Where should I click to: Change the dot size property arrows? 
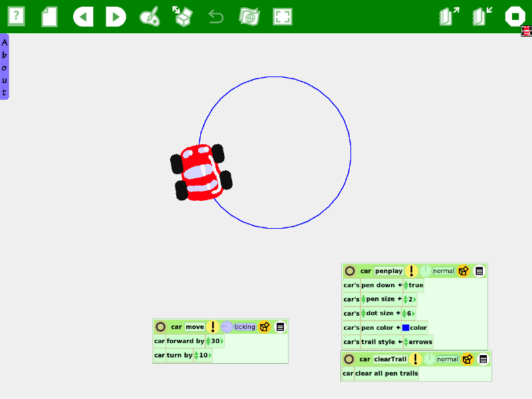(x=363, y=313)
